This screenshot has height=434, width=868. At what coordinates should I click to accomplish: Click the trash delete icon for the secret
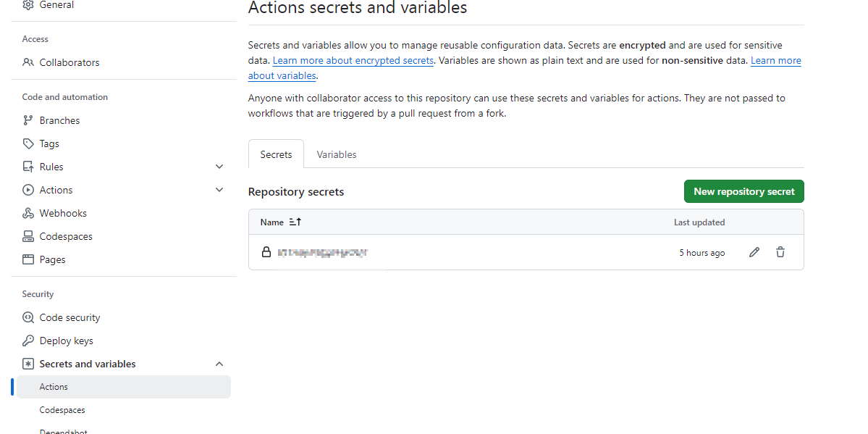pyautogui.click(x=780, y=252)
